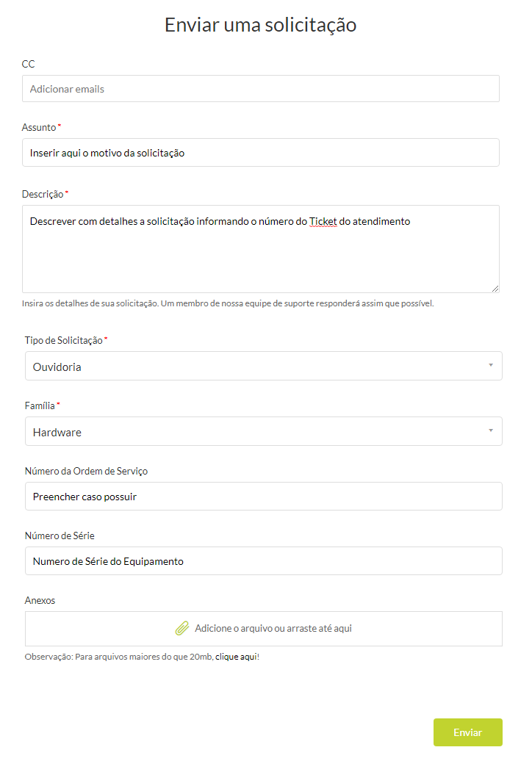Viewport: 532px width, 761px height.
Task: Click the red asterisk next to Assunto
Action: (60, 124)
